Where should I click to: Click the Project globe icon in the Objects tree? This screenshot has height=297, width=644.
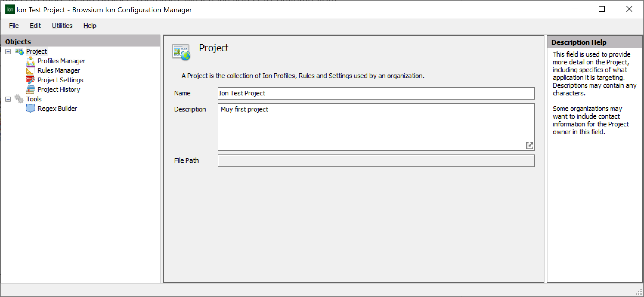coord(19,51)
